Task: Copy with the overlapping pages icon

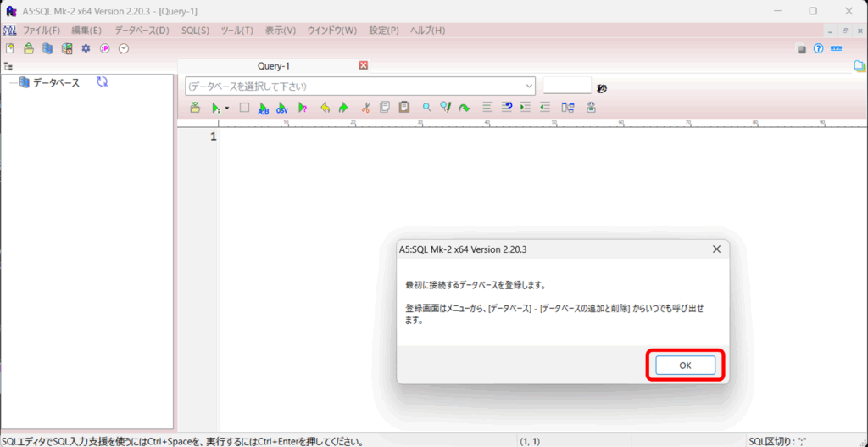Action: (385, 108)
